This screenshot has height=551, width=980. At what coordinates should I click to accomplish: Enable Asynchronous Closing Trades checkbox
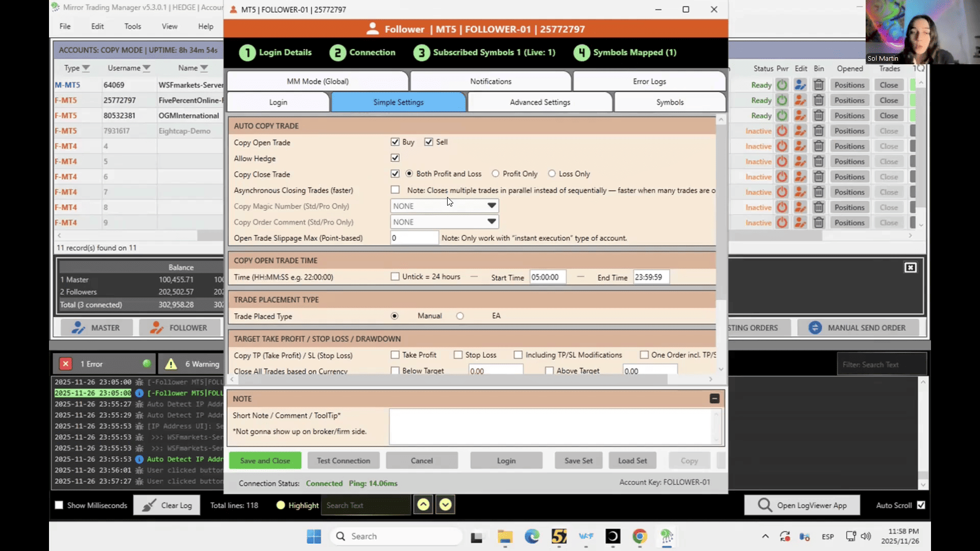pyautogui.click(x=395, y=190)
